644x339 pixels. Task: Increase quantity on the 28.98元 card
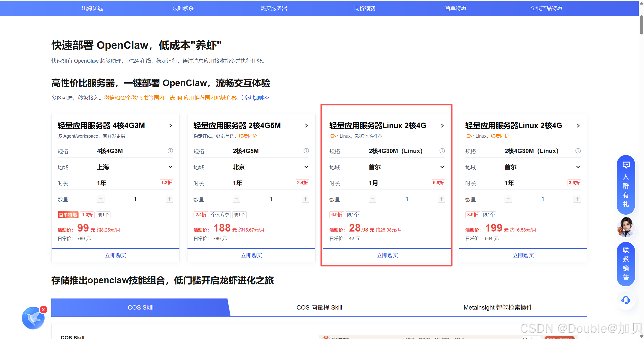coord(441,199)
